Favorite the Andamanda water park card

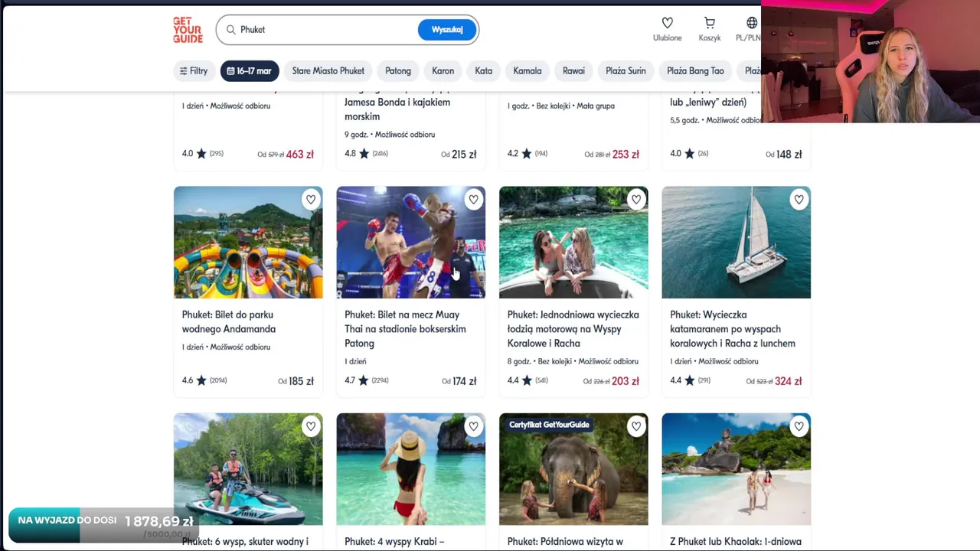[x=311, y=199]
